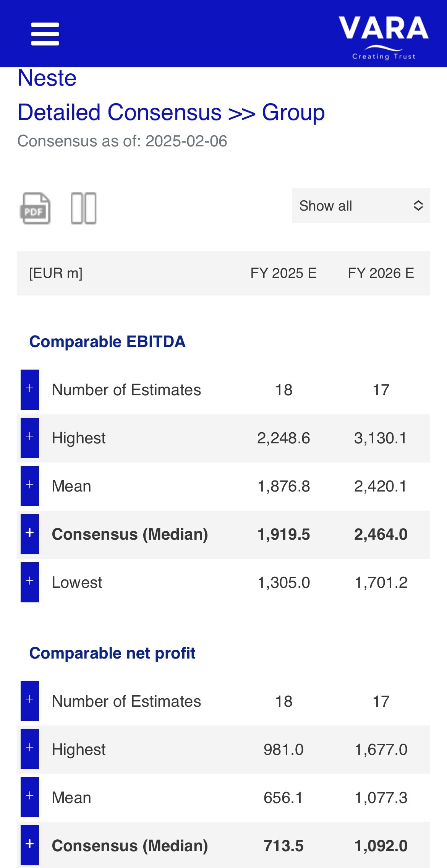The height and width of the screenshot is (868, 447).
Task: Select the Comparable net profit section title
Action: tap(112, 653)
